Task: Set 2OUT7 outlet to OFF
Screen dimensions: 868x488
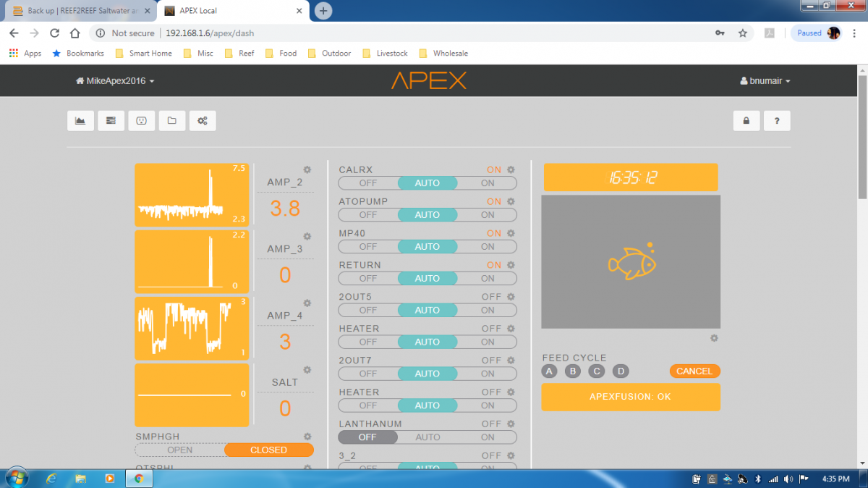Action: [368, 374]
